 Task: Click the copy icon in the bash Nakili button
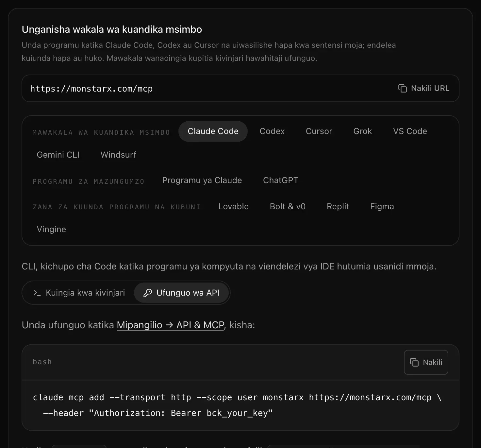[414, 362]
